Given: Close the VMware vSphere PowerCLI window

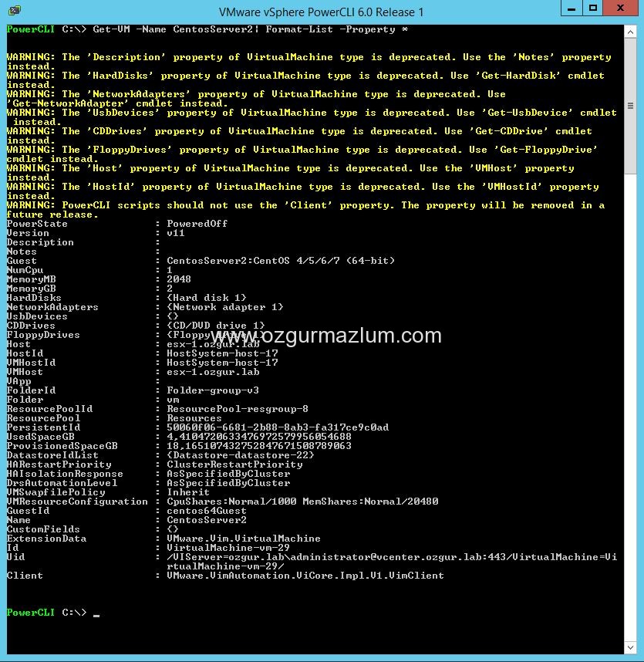Looking at the screenshot, I should coord(620,8).
